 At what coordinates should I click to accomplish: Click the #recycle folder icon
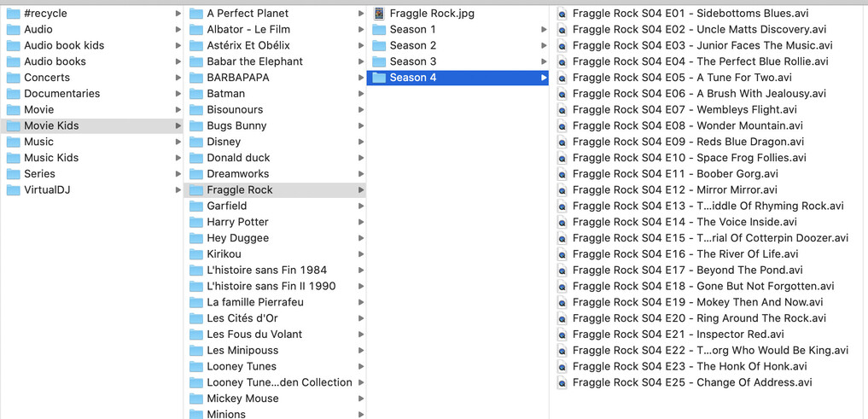pos(14,14)
